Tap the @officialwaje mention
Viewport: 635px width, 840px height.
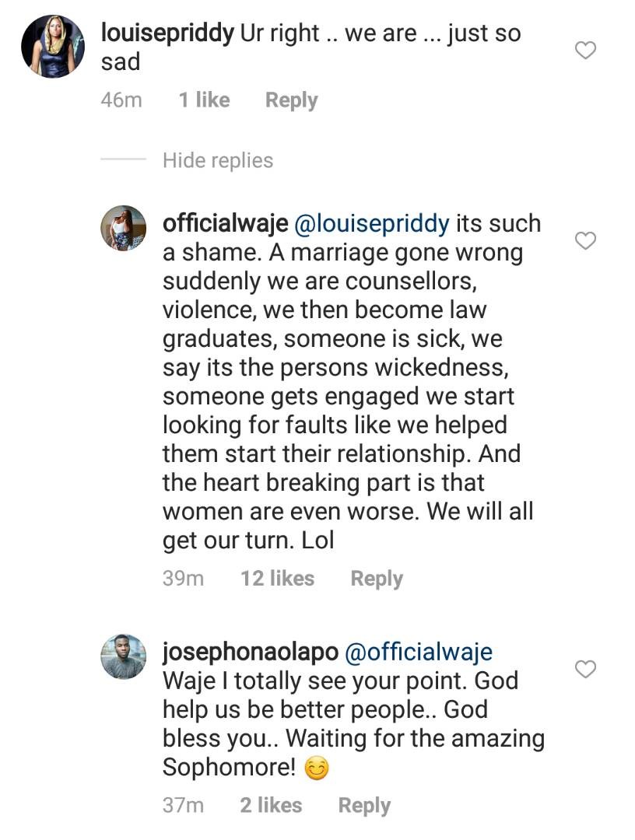(418, 652)
